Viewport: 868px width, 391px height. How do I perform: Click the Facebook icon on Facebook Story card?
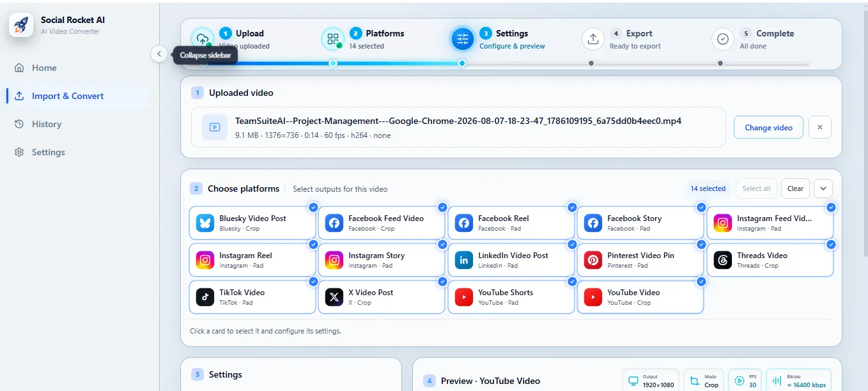click(x=593, y=223)
